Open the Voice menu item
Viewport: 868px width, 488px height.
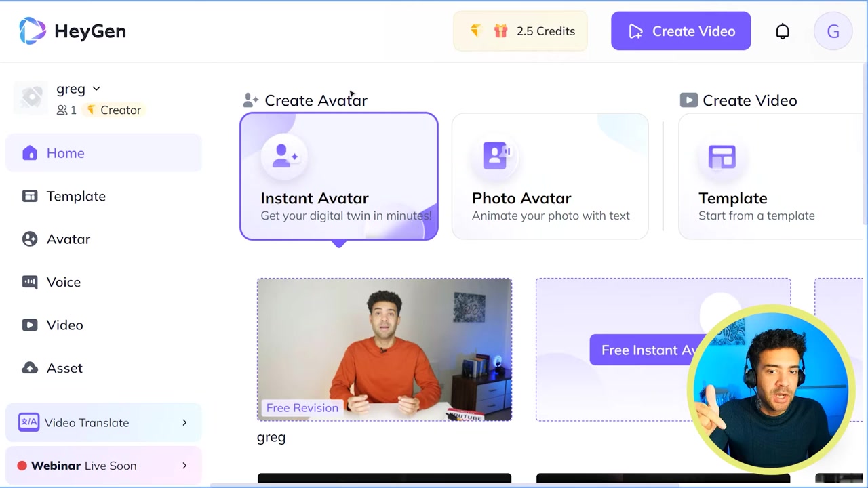104,282
